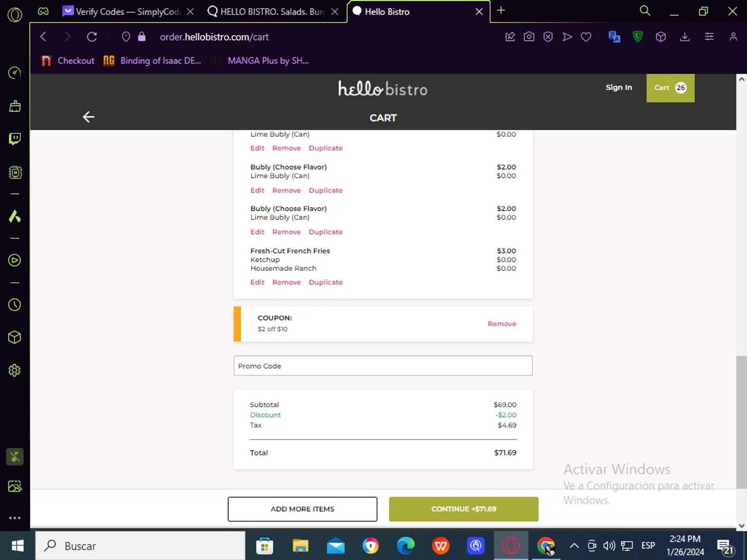The image size is (747, 560).
Task: Reload the page
Action: [92, 37]
